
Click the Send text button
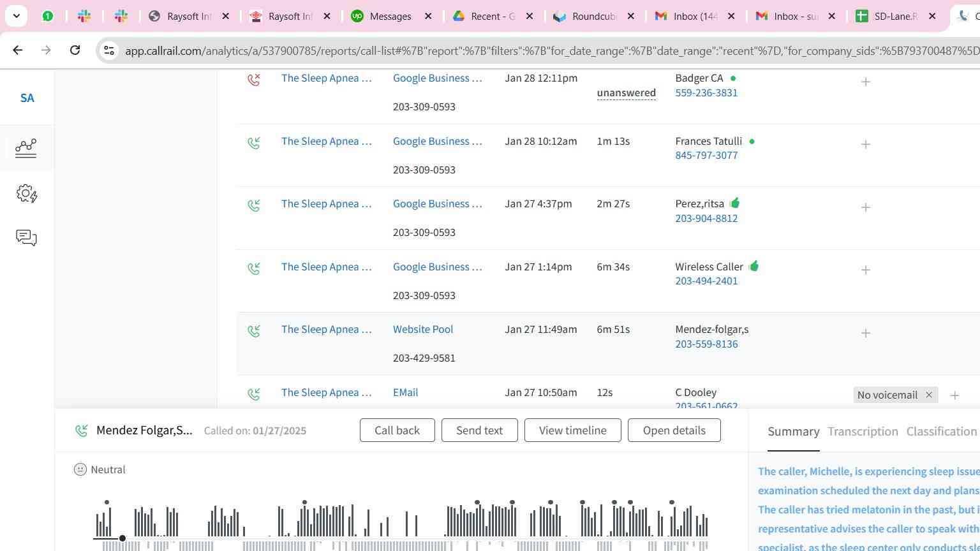click(x=479, y=430)
